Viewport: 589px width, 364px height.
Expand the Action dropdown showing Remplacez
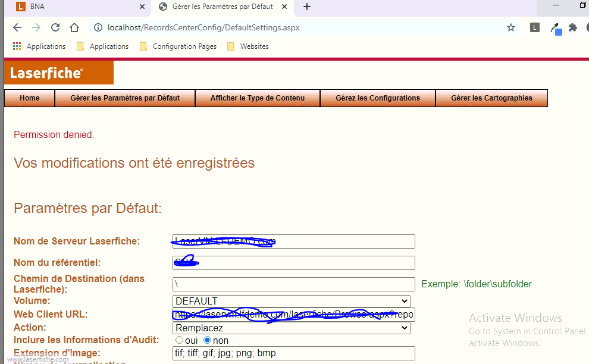tap(292, 328)
